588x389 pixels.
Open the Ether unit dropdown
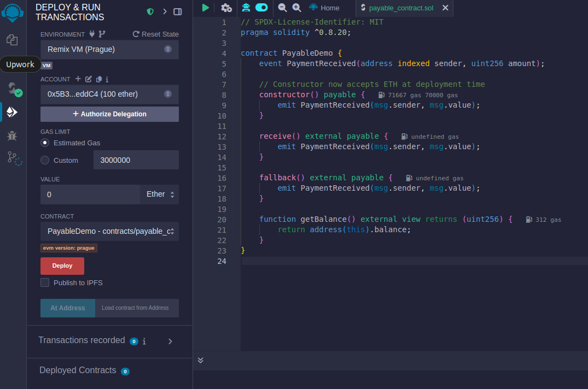click(160, 194)
